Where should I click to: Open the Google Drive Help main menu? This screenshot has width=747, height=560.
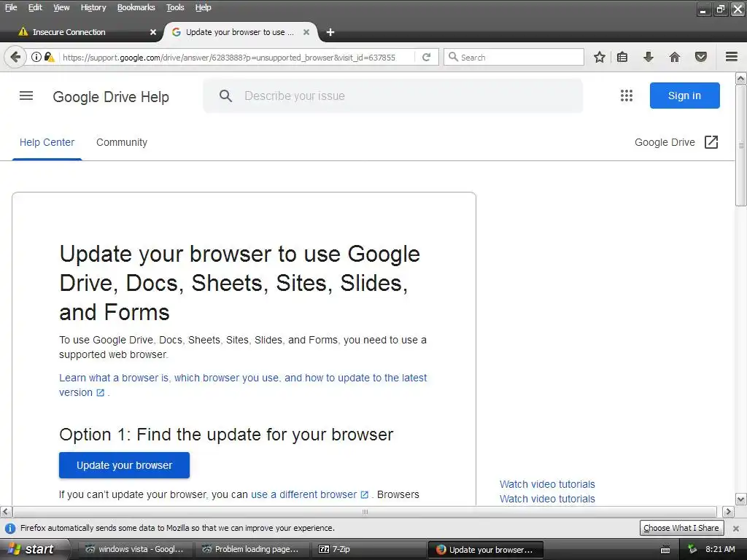[26, 96]
